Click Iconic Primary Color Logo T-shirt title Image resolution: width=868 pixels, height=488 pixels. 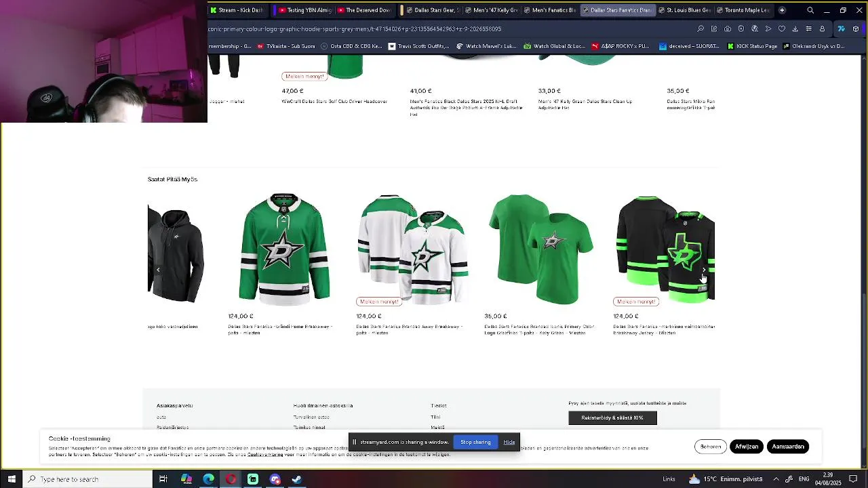pyautogui.click(x=539, y=329)
